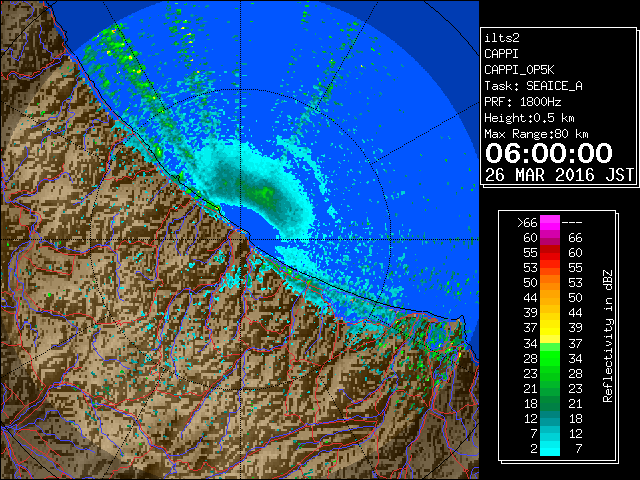
Task: Click the legend value '>66'
Action: pos(527,222)
